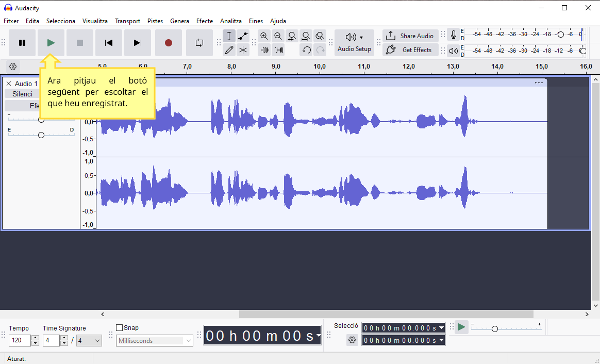Open the Visualitza menu
The image size is (600, 364).
click(95, 21)
